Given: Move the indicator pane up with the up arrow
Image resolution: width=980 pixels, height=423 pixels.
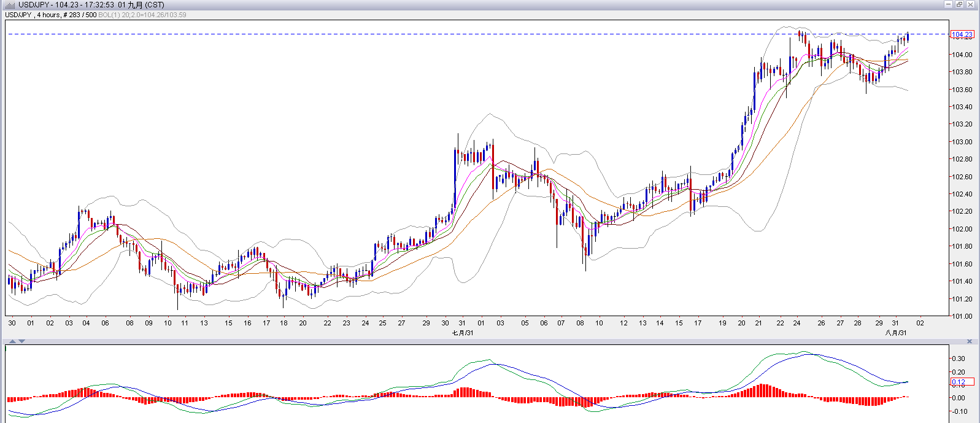Looking at the screenshot, I should [x=12, y=341].
